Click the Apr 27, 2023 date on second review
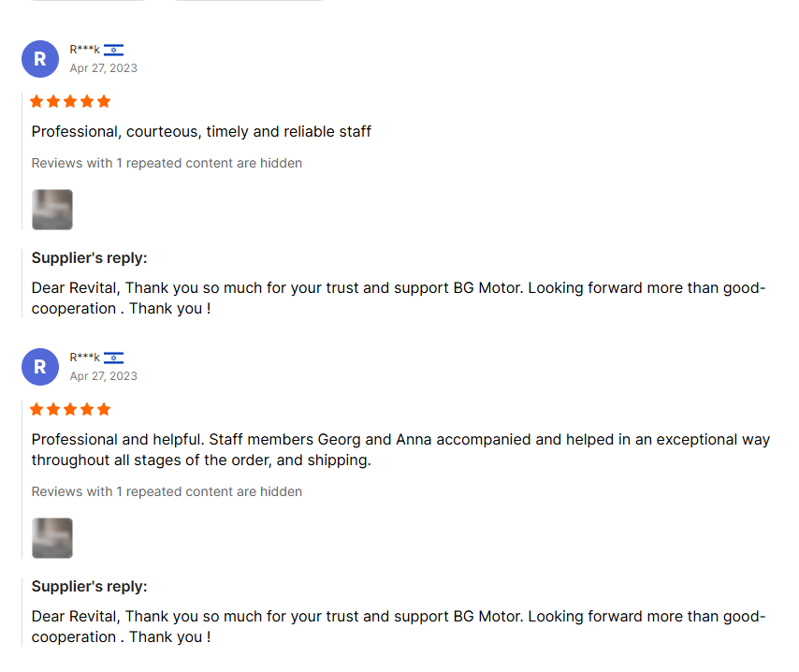Image resolution: width=799 pixels, height=672 pixels. [103, 376]
